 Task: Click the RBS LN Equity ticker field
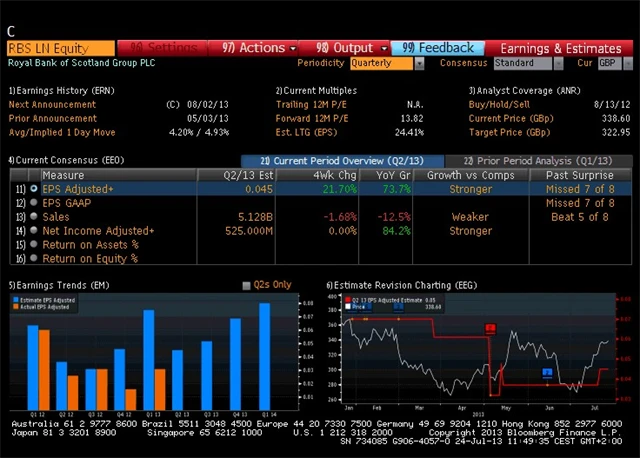[x=61, y=48]
